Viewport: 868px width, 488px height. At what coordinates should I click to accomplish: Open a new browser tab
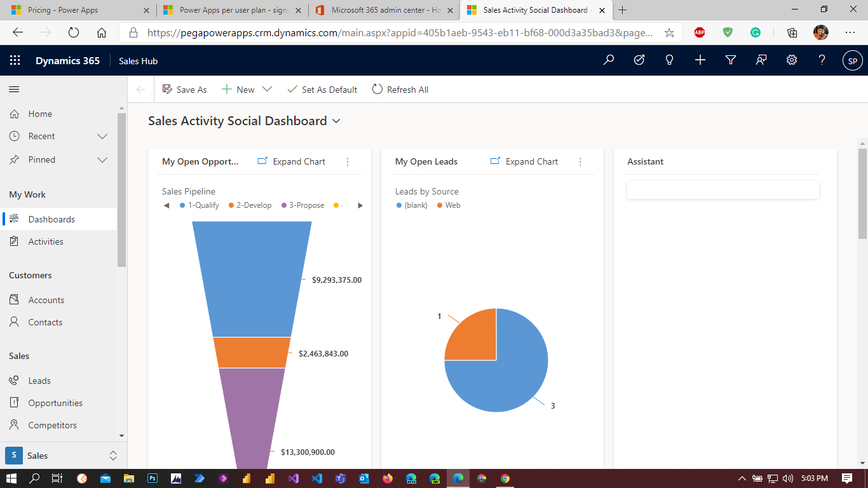point(623,10)
